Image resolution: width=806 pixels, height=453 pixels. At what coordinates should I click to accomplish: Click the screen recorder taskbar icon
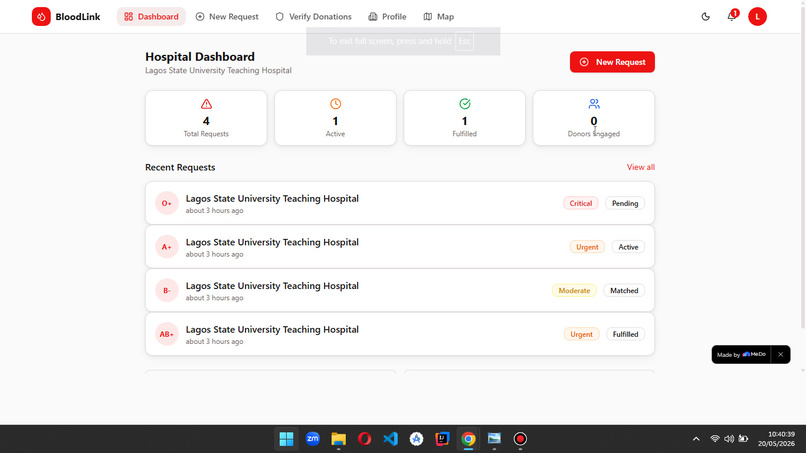tap(520, 439)
